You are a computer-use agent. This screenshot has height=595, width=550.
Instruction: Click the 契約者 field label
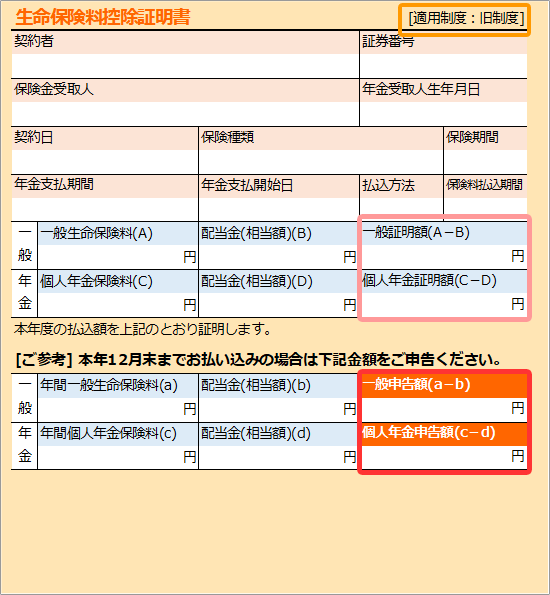pos(34,41)
